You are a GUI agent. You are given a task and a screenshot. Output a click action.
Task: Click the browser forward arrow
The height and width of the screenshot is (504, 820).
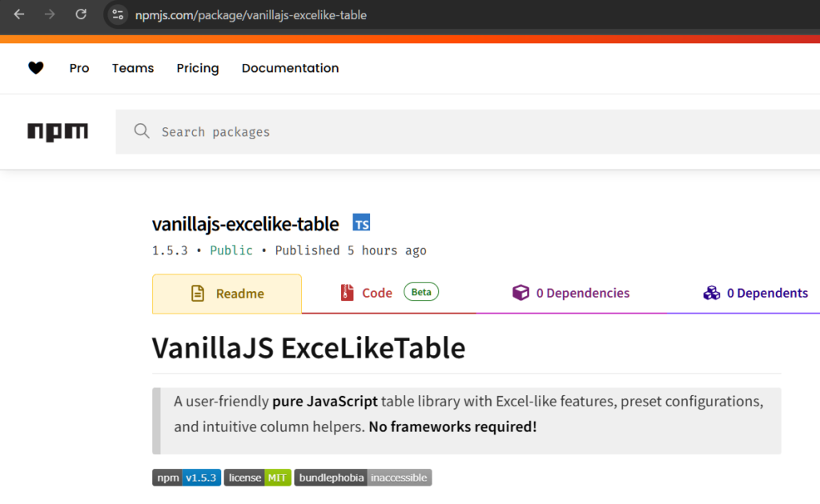pyautogui.click(x=50, y=14)
